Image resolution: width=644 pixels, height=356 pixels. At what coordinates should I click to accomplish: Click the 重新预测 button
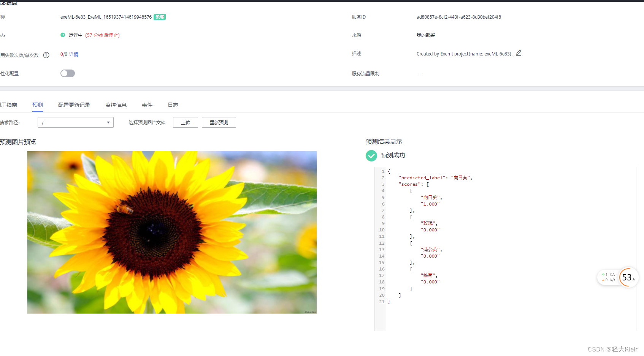(x=219, y=122)
